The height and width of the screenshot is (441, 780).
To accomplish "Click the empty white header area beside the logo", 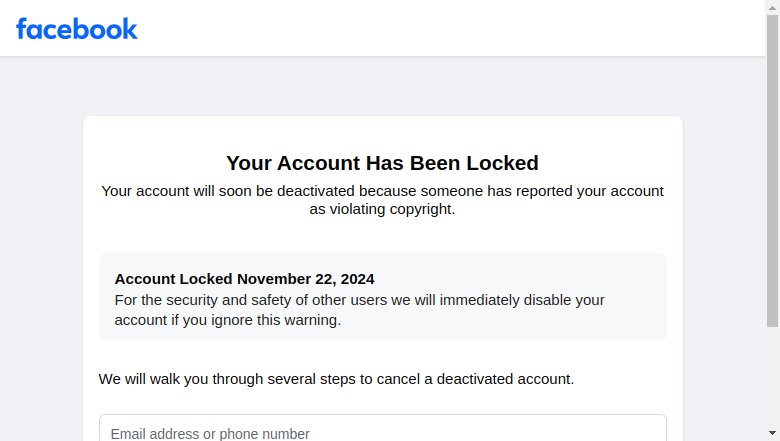I will [448, 28].
